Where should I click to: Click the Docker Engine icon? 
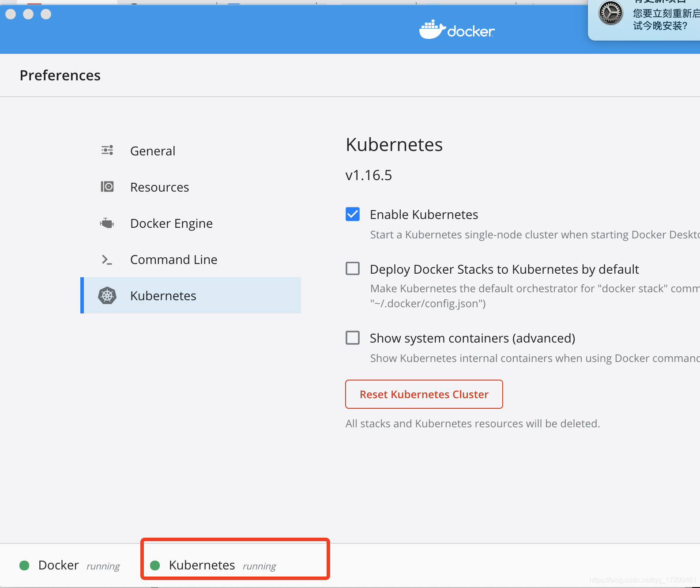107,223
